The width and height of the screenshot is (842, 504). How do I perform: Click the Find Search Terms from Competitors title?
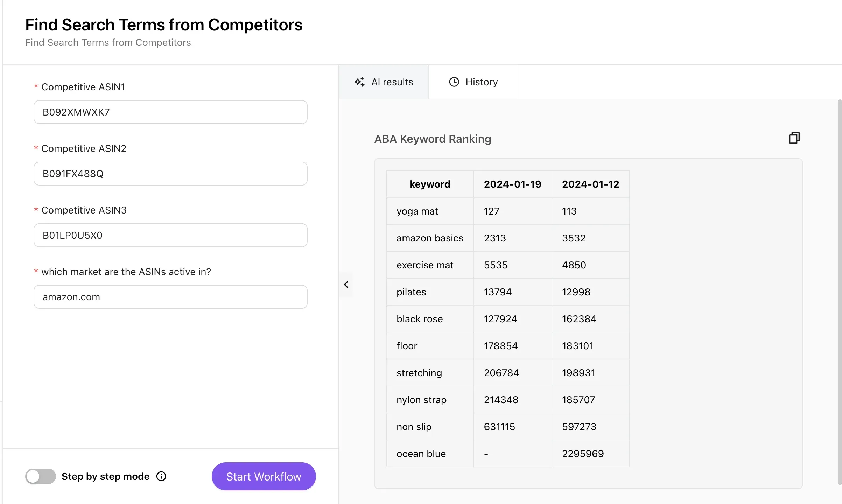[164, 24]
